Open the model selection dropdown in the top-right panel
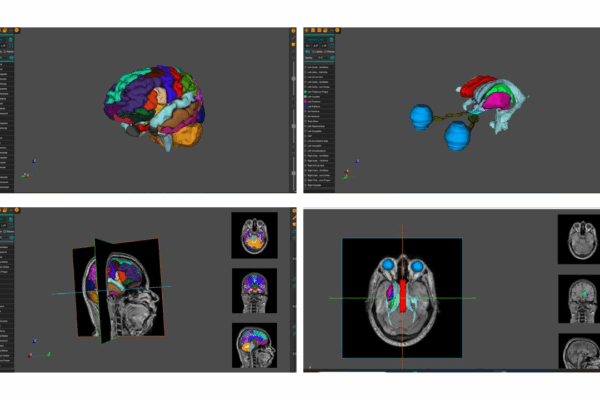This screenshot has height=400, width=600. click(x=316, y=39)
